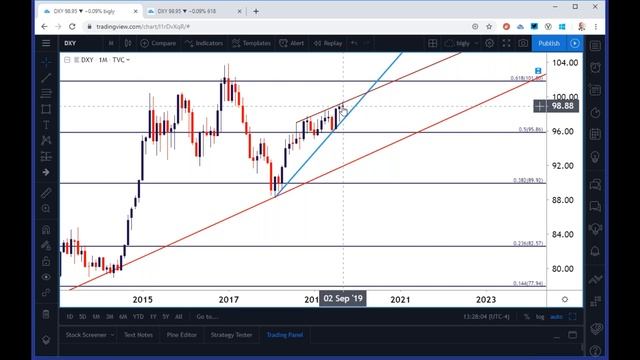Take a chart snapshot with camera icon
Viewport: 640px width, 360px height.
click(523, 43)
